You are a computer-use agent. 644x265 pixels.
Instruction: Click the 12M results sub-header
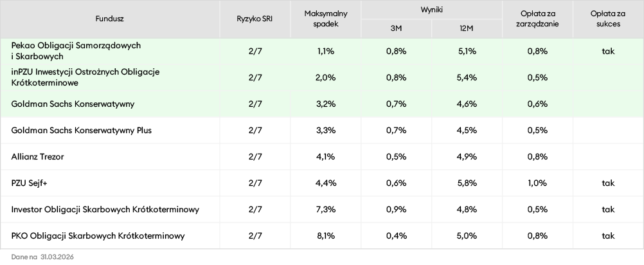tap(467, 28)
